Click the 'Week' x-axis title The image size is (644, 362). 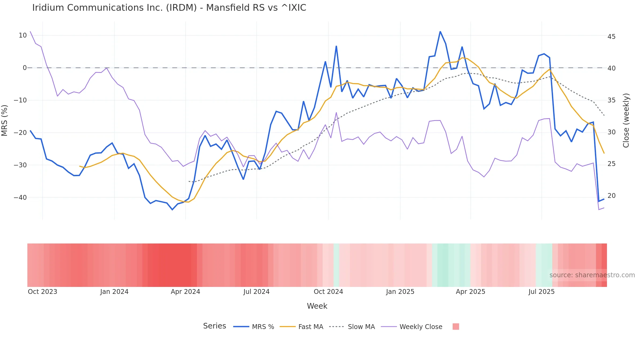click(317, 306)
